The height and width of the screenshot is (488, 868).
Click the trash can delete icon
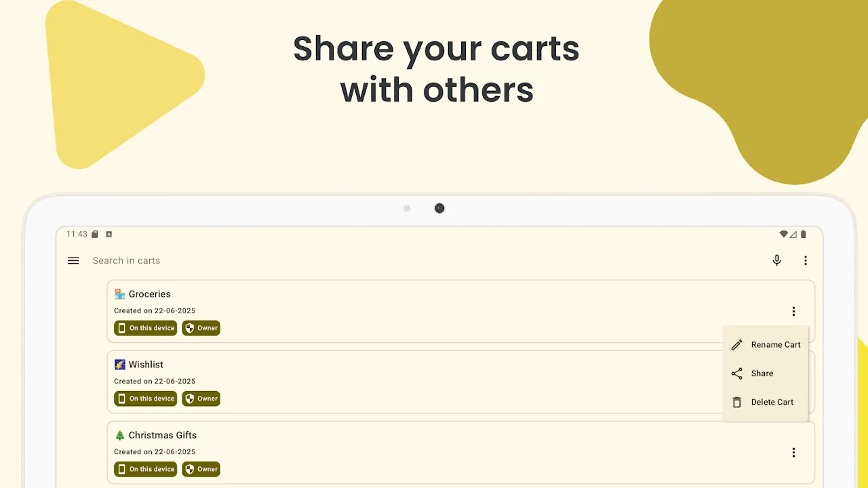(x=737, y=402)
